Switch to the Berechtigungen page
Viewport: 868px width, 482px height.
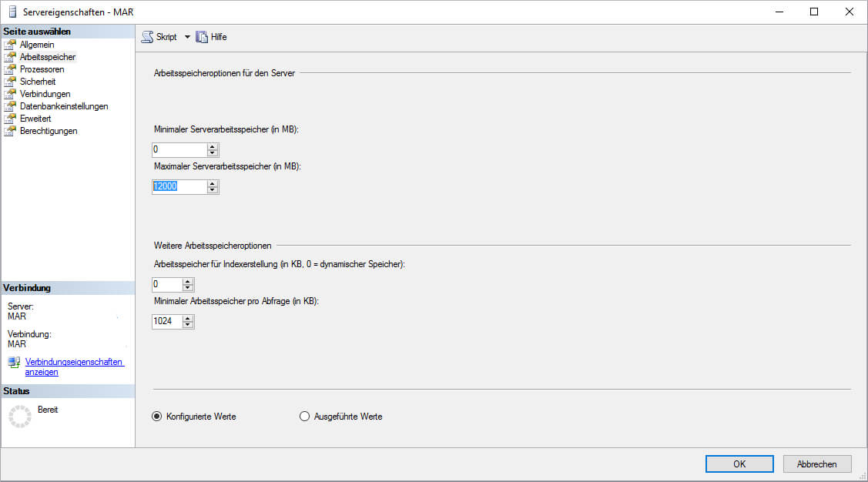pyautogui.click(x=49, y=131)
